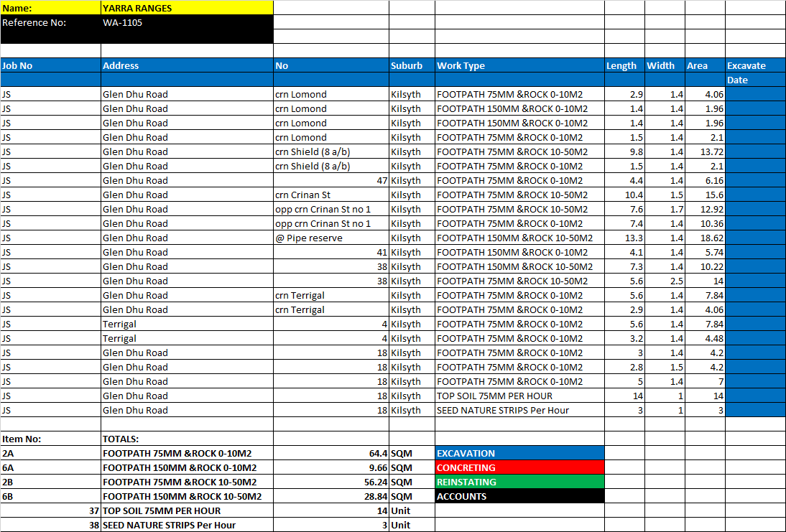The height and width of the screenshot is (532, 786).
Task: Click the Excavate column header
Action: pos(755,65)
